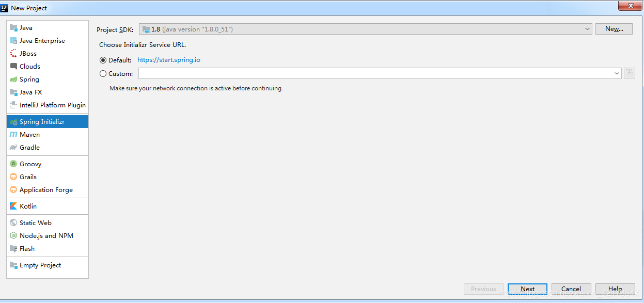Select Grails project type
The image size is (644, 303).
pos(48,177)
